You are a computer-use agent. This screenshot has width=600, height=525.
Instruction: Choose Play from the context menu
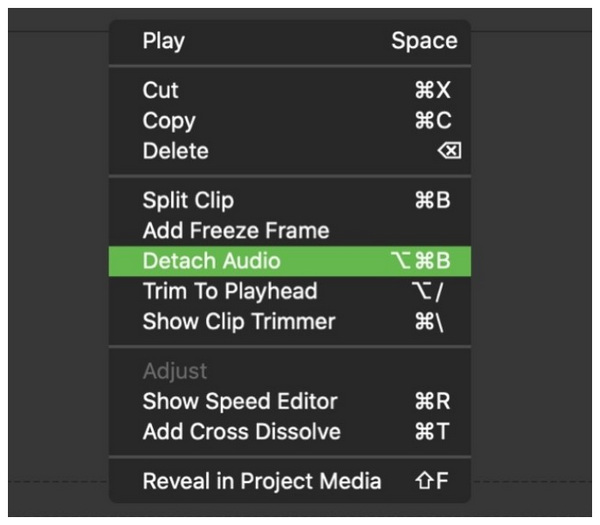pyautogui.click(x=164, y=41)
